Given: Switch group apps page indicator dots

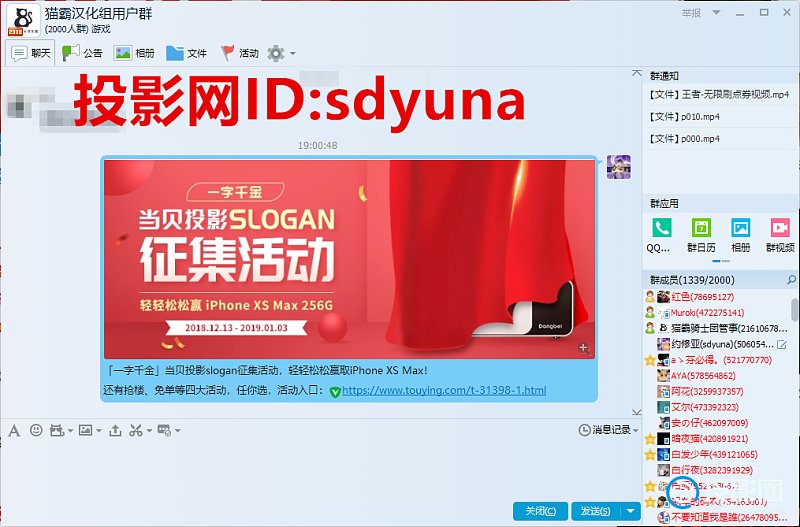Looking at the screenshot, I should pyautogui.click(x=721, y=261).
